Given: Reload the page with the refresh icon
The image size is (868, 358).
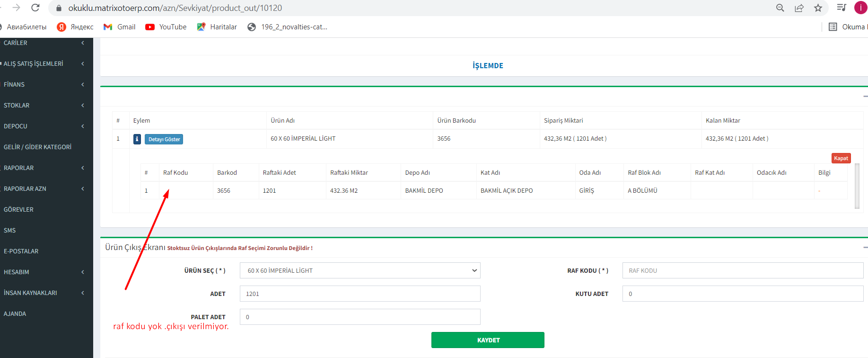Looking at the screenshot, I should [35, 8].
